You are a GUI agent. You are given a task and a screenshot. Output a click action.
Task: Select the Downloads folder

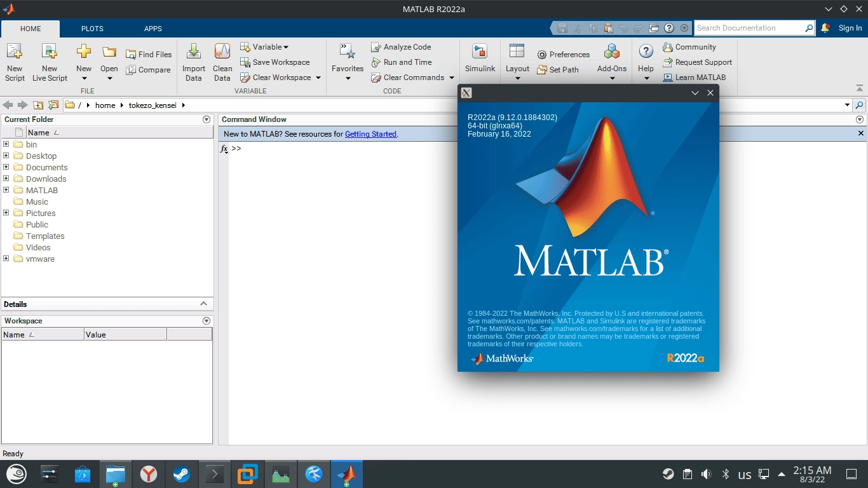tap(46, 179)
